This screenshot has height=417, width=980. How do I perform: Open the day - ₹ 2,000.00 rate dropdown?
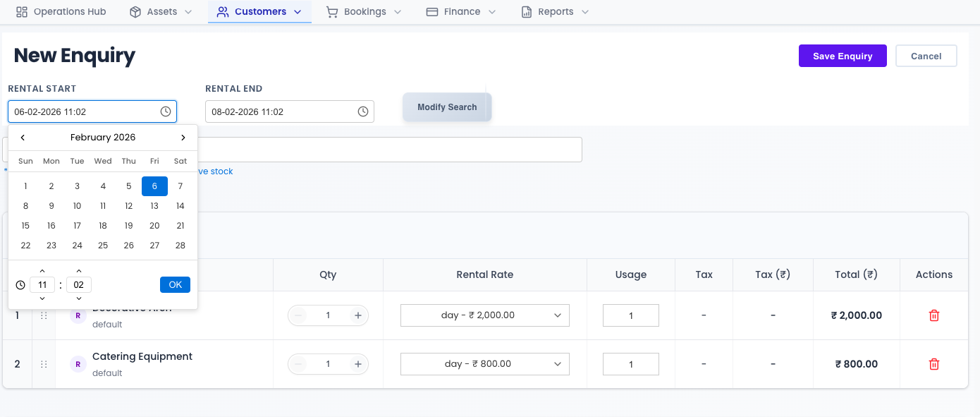484,315
